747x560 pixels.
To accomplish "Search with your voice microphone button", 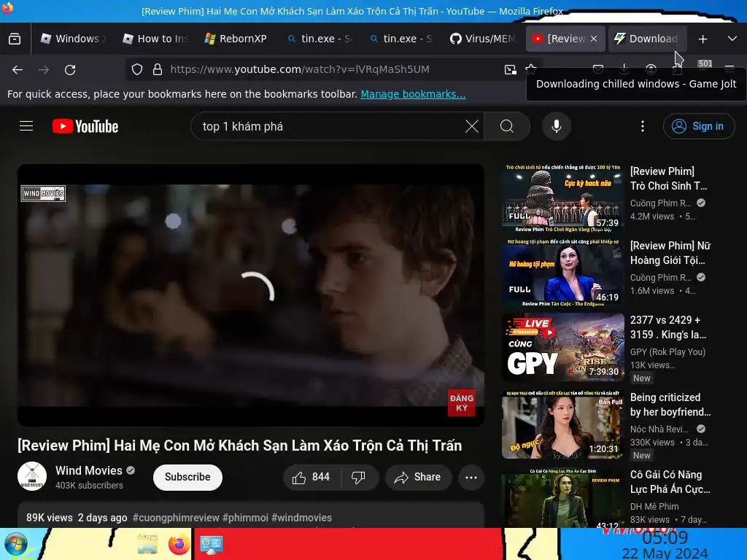I will (x=556, y=126).
